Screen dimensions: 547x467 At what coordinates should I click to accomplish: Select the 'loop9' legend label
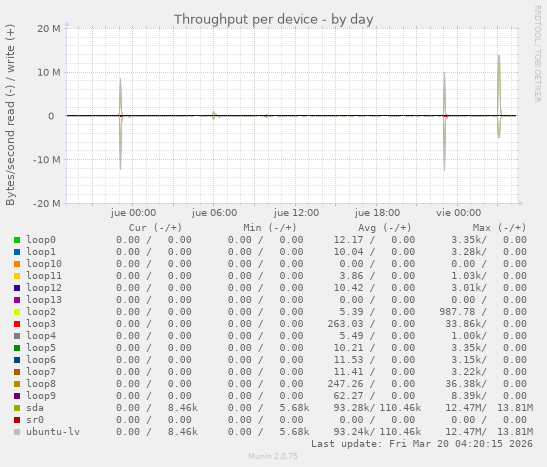(x=41, y=396)
